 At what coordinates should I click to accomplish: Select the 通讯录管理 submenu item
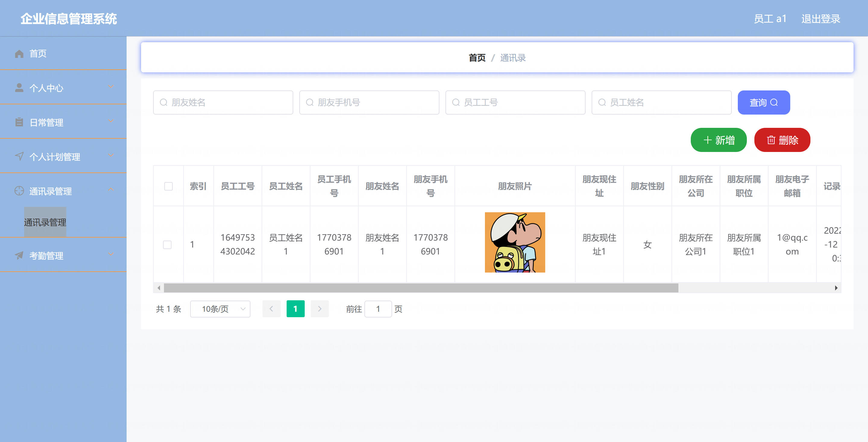coord(45,222)
